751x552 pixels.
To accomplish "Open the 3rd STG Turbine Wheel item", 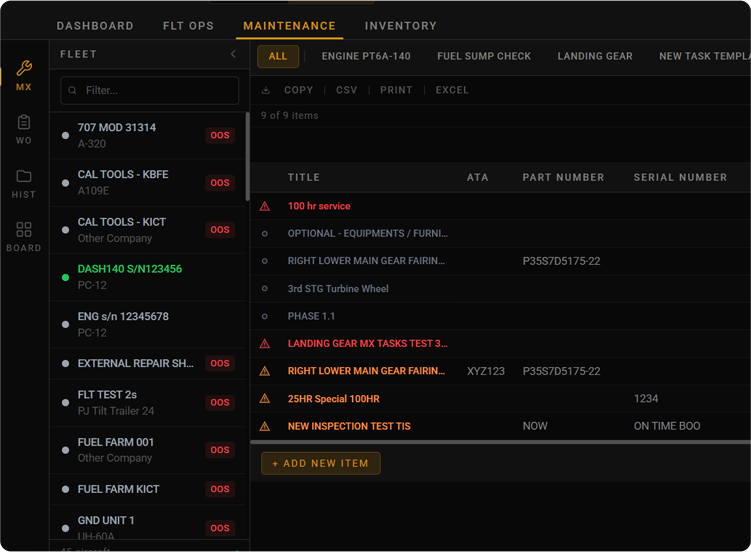I will [x=338, y=289].
